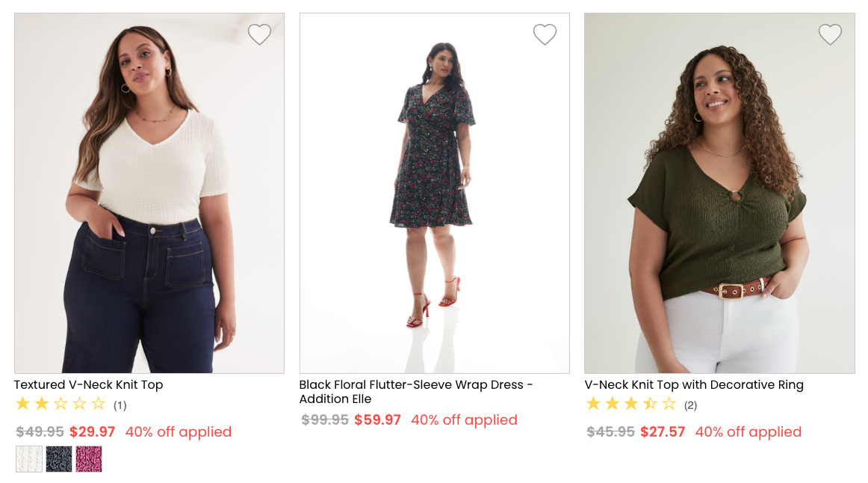Click the star rating for the Decorative Ring top

tap(630, 404)
